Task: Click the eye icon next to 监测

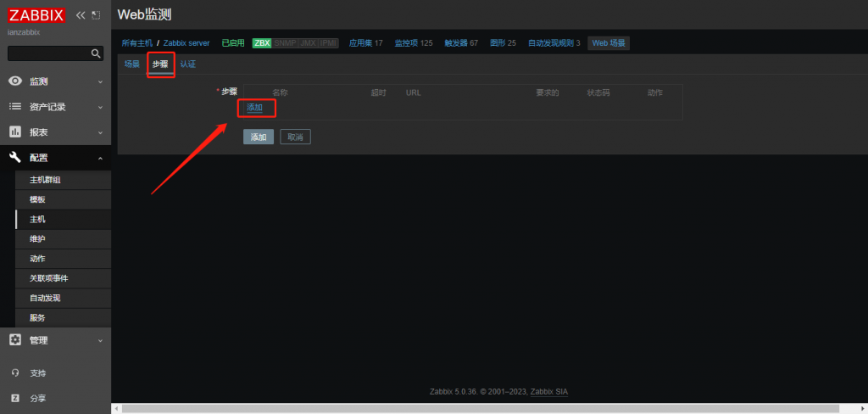Action: tap(15, 81)
